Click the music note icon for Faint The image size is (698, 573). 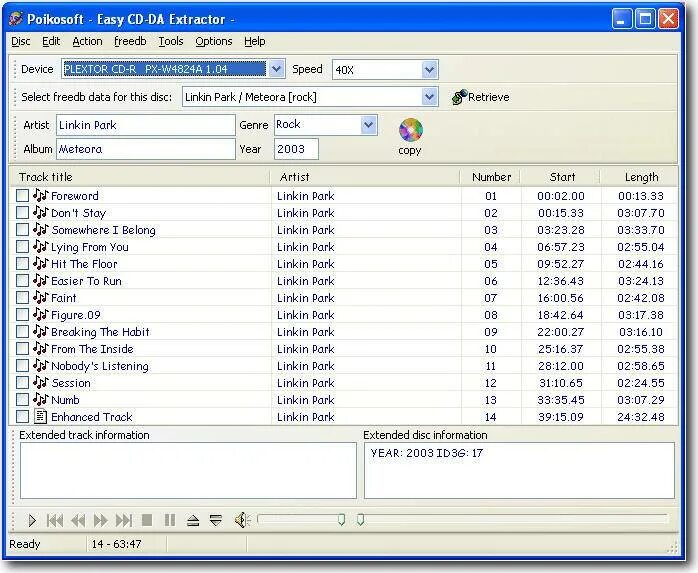(41, 297)
